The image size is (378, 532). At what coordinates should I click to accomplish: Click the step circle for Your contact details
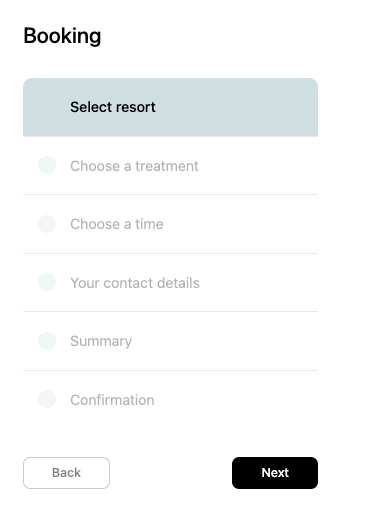[47, 282]
